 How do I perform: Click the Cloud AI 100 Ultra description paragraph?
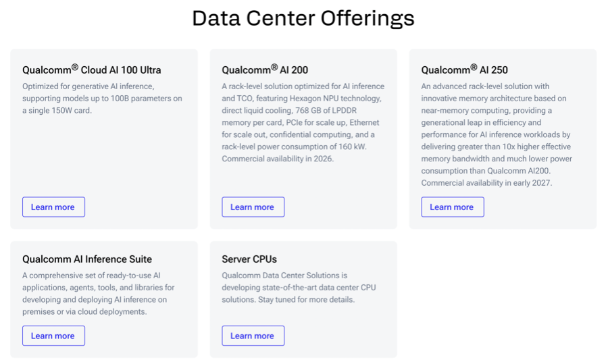(102, 98)
